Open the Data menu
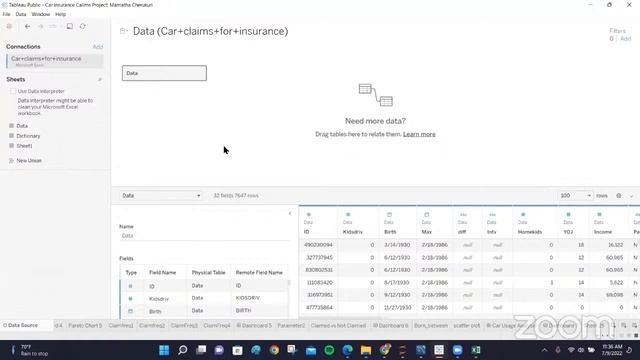Viewport: 640px width, 360px height. point(21,14)
